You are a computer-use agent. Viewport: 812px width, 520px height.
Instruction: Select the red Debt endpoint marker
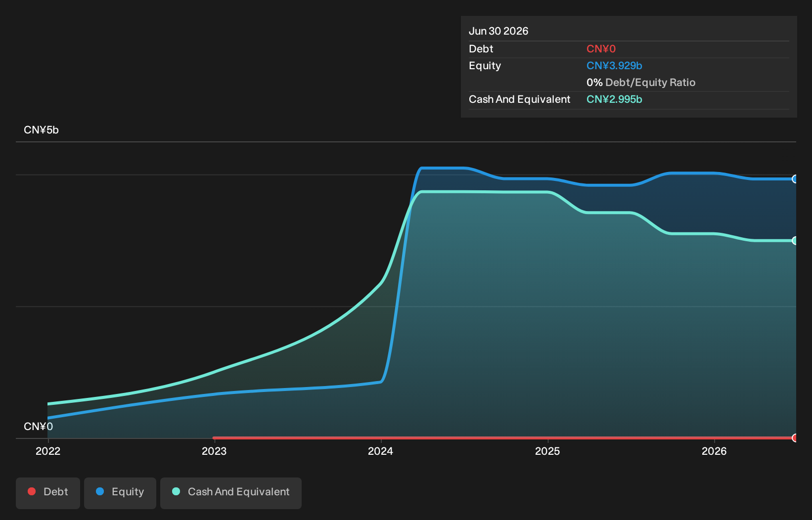[795, 438]
